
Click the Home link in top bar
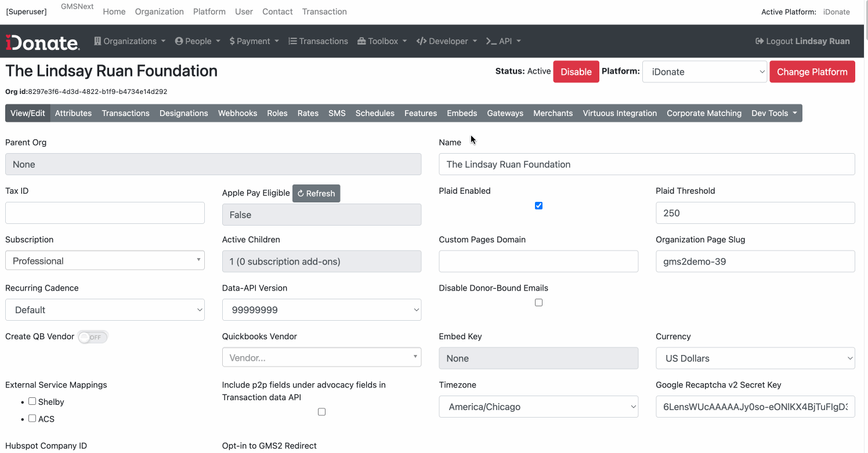click(114, 12)
